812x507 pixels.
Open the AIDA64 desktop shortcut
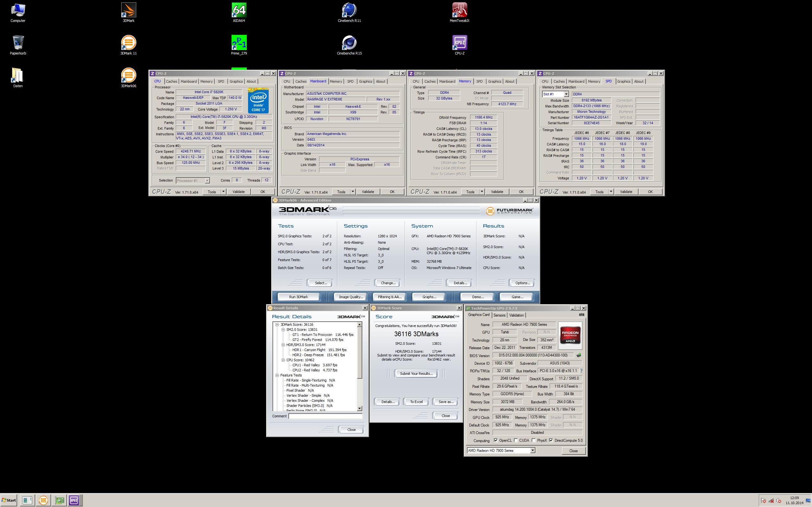[239, 11]
